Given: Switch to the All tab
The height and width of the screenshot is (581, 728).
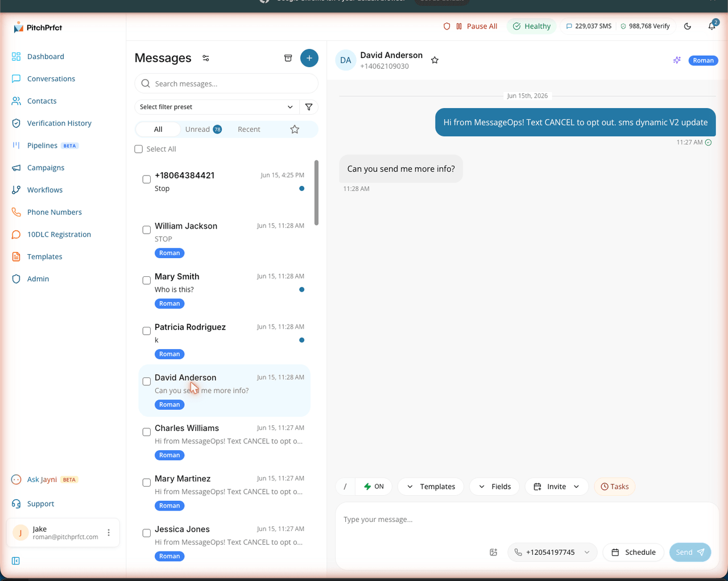Looking at the screenshot, I should click(x=158, y=129).
